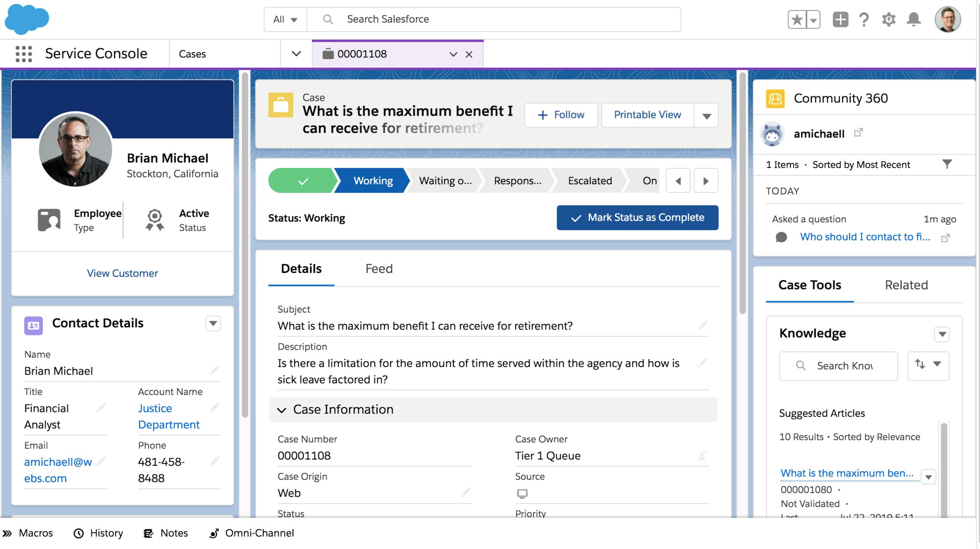Open the Knowledge sort options dropdown
The height and width of the screenshot is (549, 980).
pyautogui.click(x=928, y=366)
